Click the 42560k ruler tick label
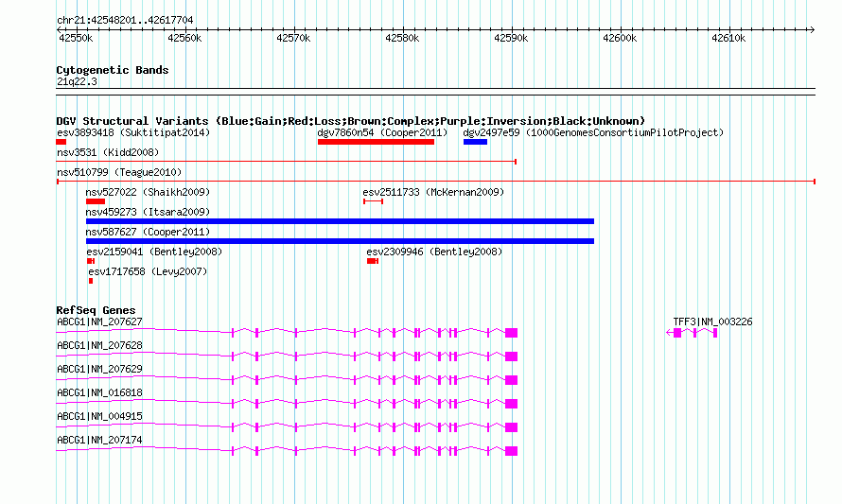Screen dimensions: 842x504 tap(184, 38)
